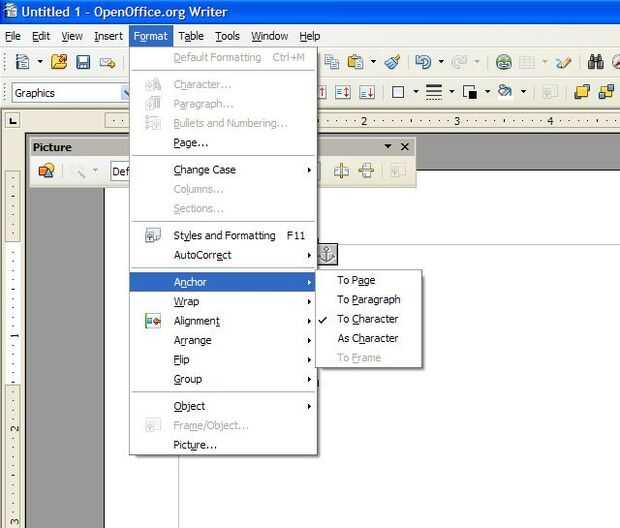
Task: Choose Page... from the Format menu
Action: tap(223, 143)
